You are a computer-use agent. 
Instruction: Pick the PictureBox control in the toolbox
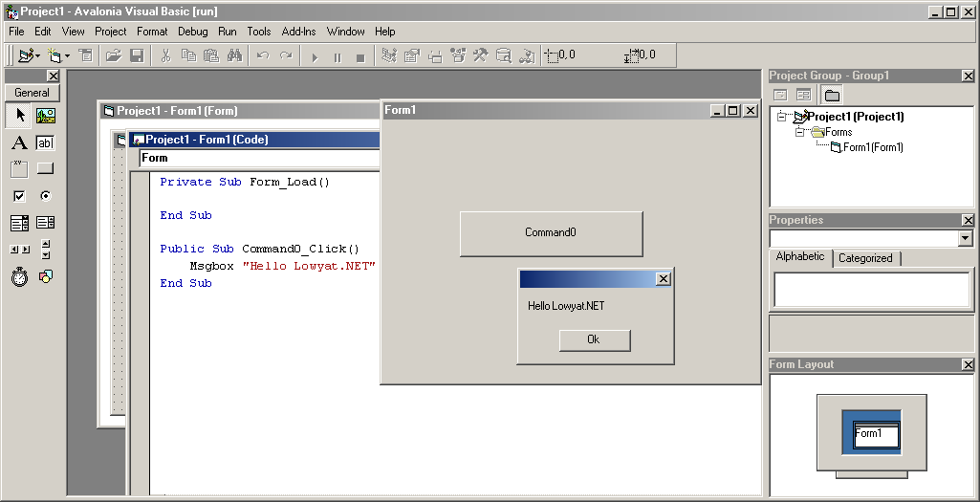[45, 116]
